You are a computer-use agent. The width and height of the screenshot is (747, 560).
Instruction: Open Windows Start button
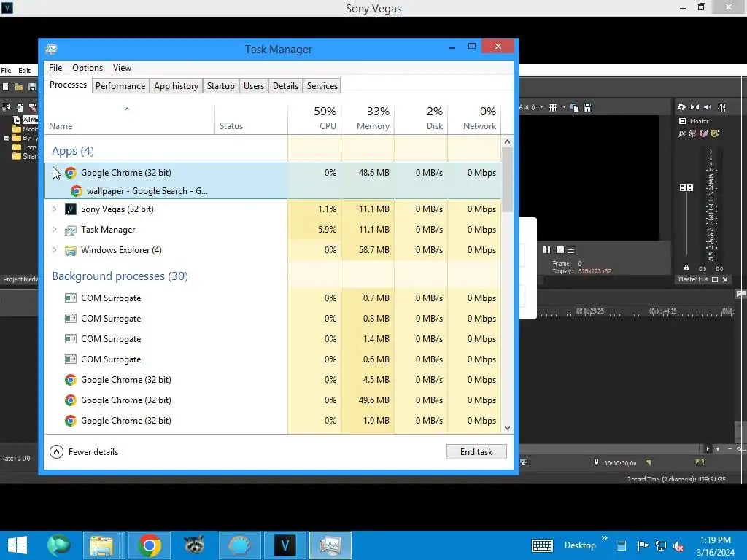[x=18, y=545]
